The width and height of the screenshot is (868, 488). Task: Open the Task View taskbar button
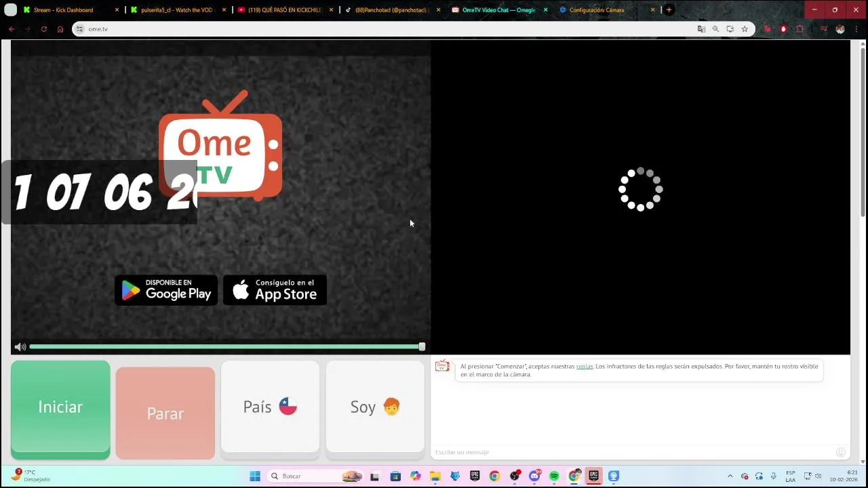point(375,476)
